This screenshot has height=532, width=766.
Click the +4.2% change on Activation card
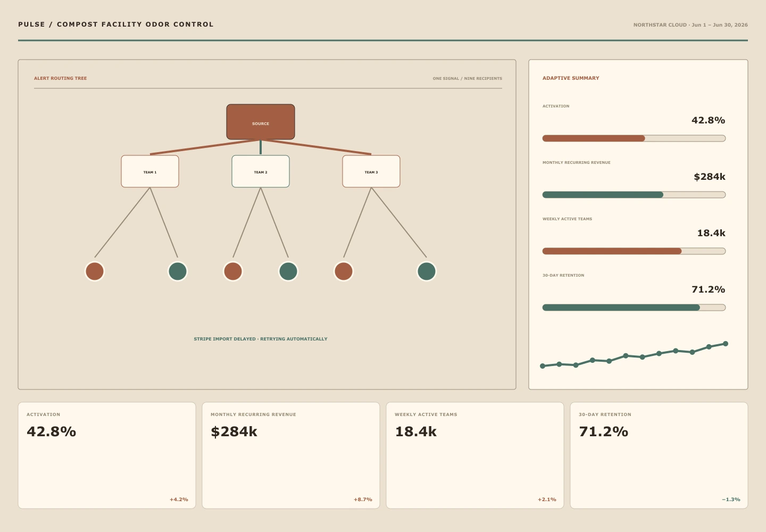click(x=179, y=500)
